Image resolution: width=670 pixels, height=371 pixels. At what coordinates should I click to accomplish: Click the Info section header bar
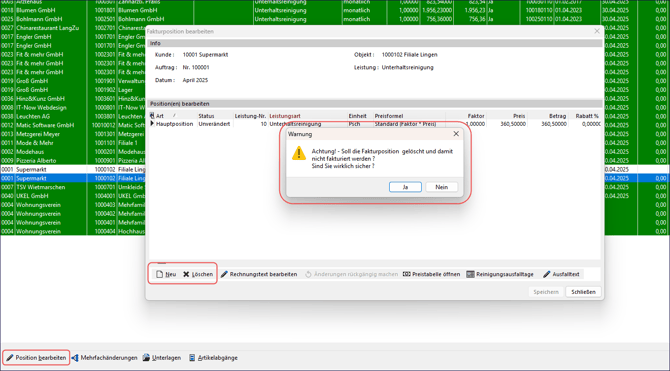click(375, 43)
